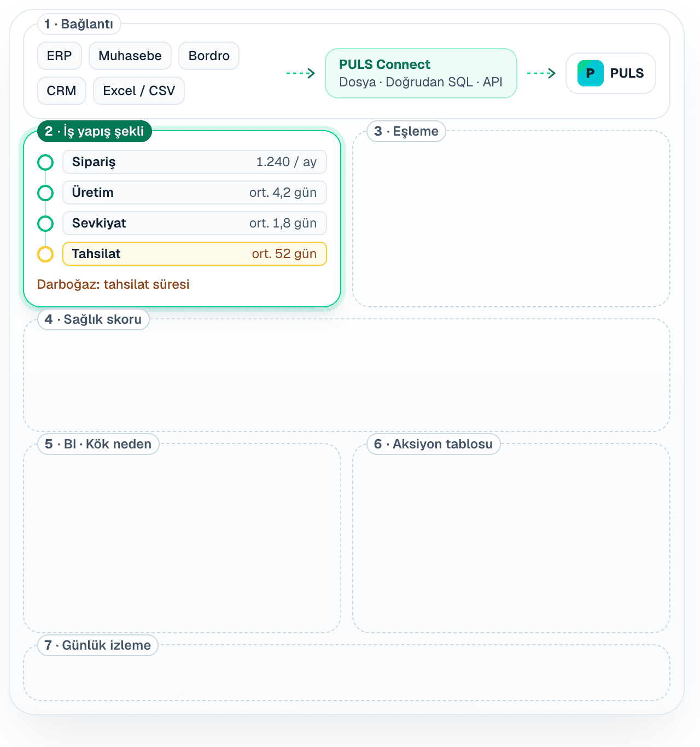The image size is (700, 747).
Task: Open step "5 · BI · Kök neden"
Action: pos(98,444)
